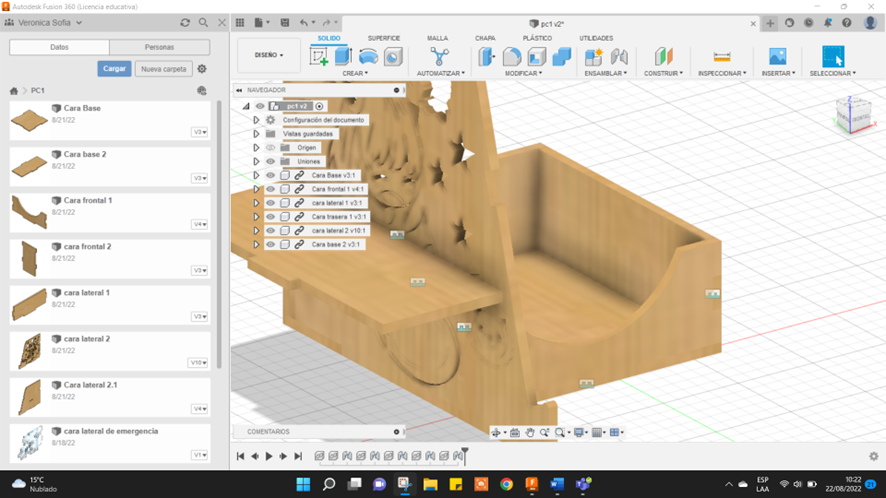Expand Vistas guardadas node
886x498 pixels.
(x=256, y=134)
